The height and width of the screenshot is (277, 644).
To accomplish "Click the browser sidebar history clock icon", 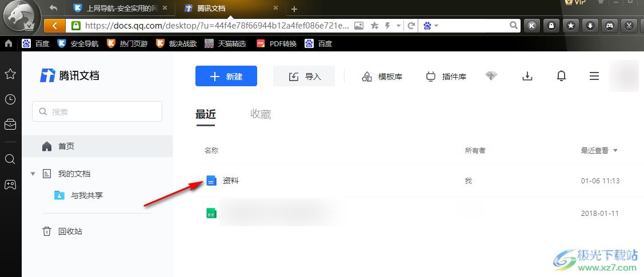I will [10, 99].
